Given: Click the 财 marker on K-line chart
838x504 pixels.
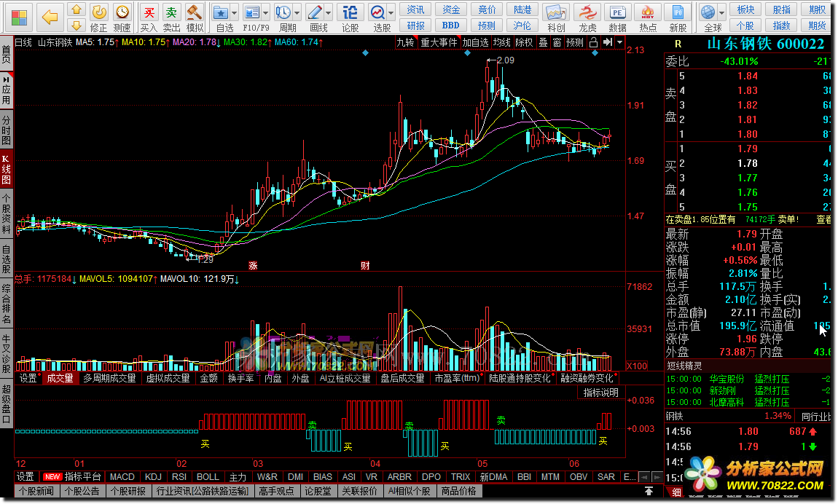Looking at the screenshot, I should coord(365,266).
